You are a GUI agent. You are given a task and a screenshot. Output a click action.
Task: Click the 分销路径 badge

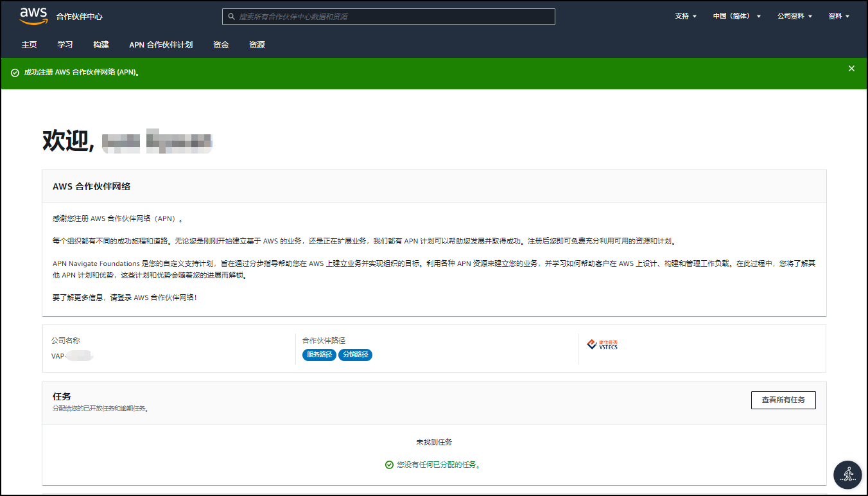tap(356, 355)
